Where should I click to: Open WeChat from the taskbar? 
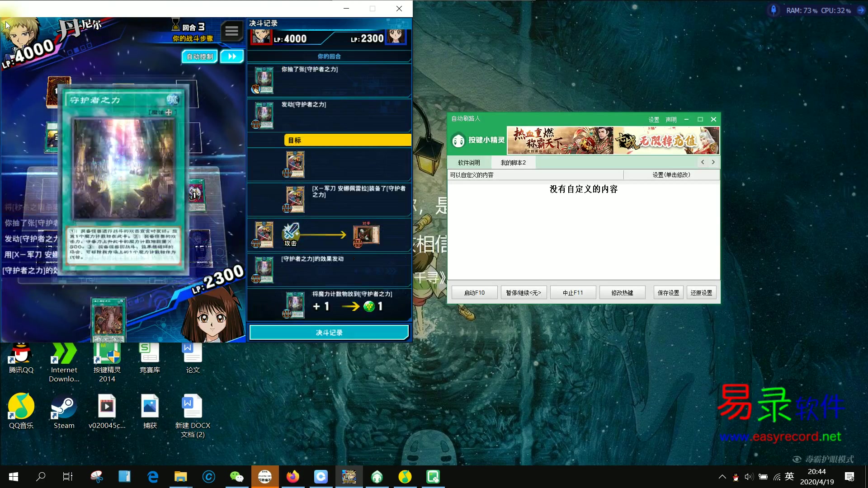(x=236, y=477)
